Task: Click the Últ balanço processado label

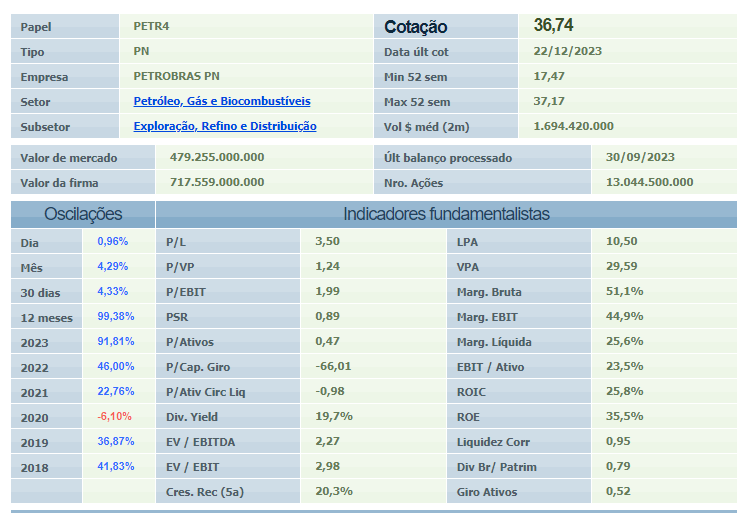Action: pos(448,158)
